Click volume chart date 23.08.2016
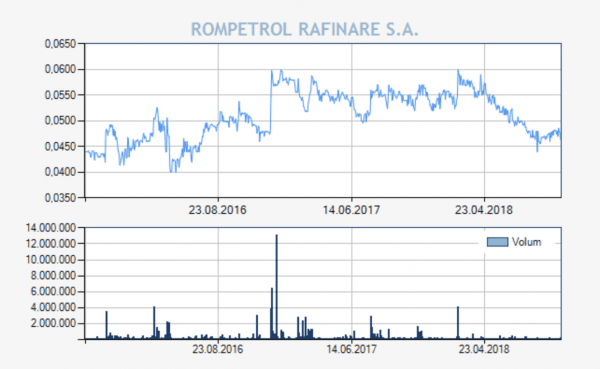Image resolution: width=600 pixels, height=369 pixels. click(x=217, y=349)
